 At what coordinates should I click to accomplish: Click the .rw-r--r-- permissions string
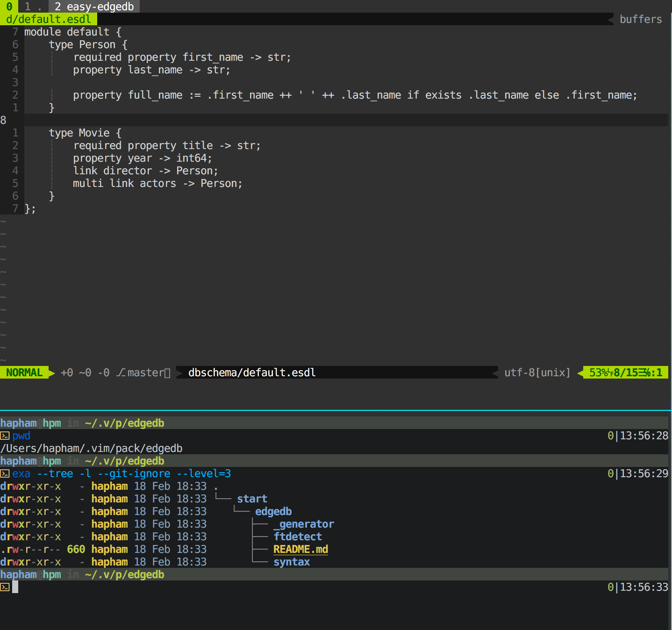tap(30, 549)
